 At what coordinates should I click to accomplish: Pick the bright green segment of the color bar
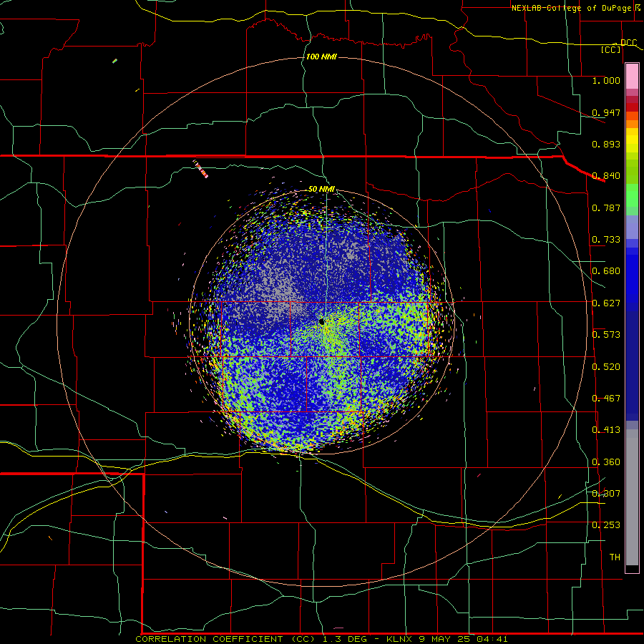(632, 195)
